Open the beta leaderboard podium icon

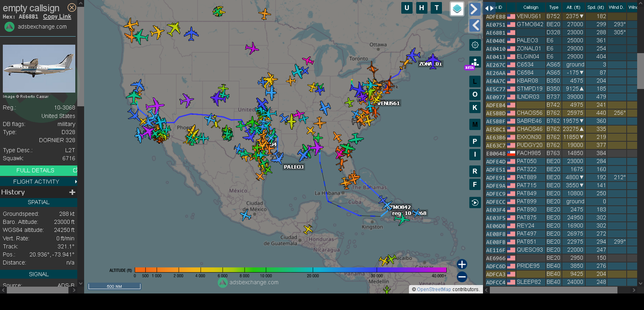pos(475,62)
